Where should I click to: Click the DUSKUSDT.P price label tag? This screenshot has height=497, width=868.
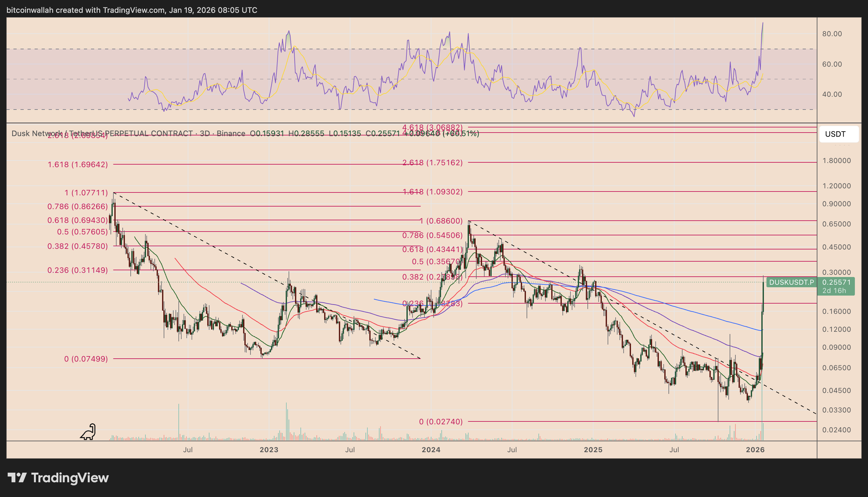click(791, 282)
